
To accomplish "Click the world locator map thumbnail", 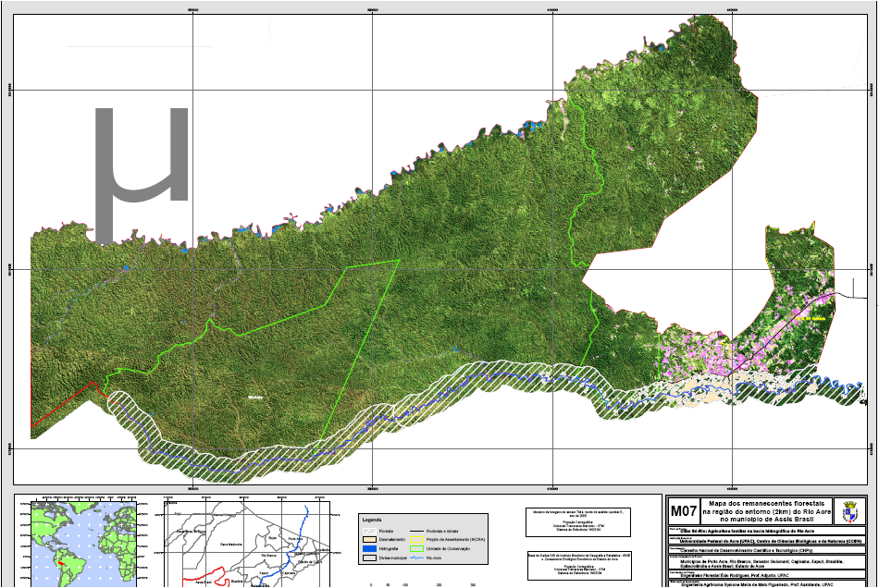I will click(84, 544).
